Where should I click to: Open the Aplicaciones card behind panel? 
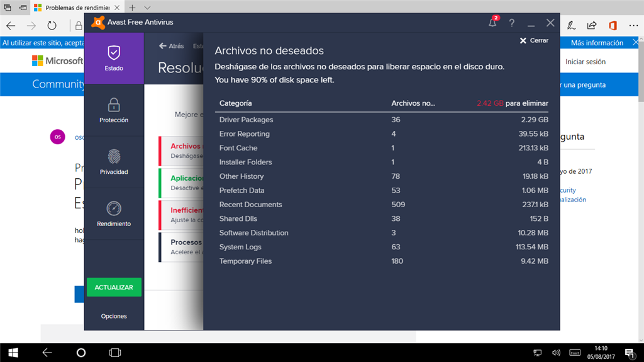tap(181, 183)
